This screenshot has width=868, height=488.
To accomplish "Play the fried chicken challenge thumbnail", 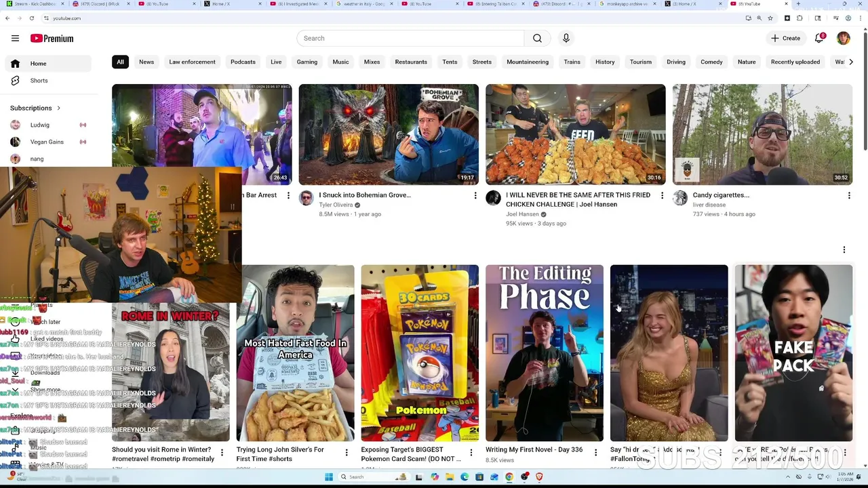I will (x=576, y=134).
